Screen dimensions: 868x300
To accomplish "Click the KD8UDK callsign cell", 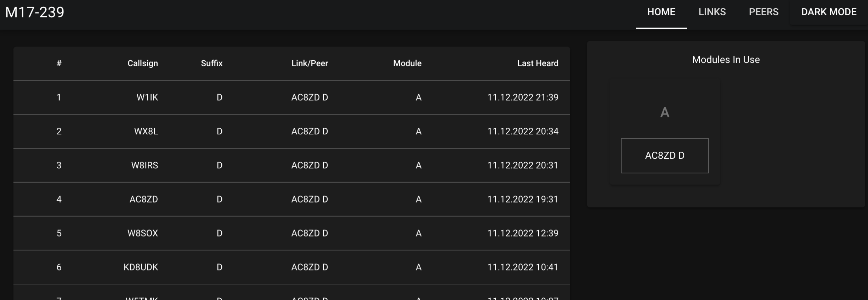I will (x=141, y=267).
